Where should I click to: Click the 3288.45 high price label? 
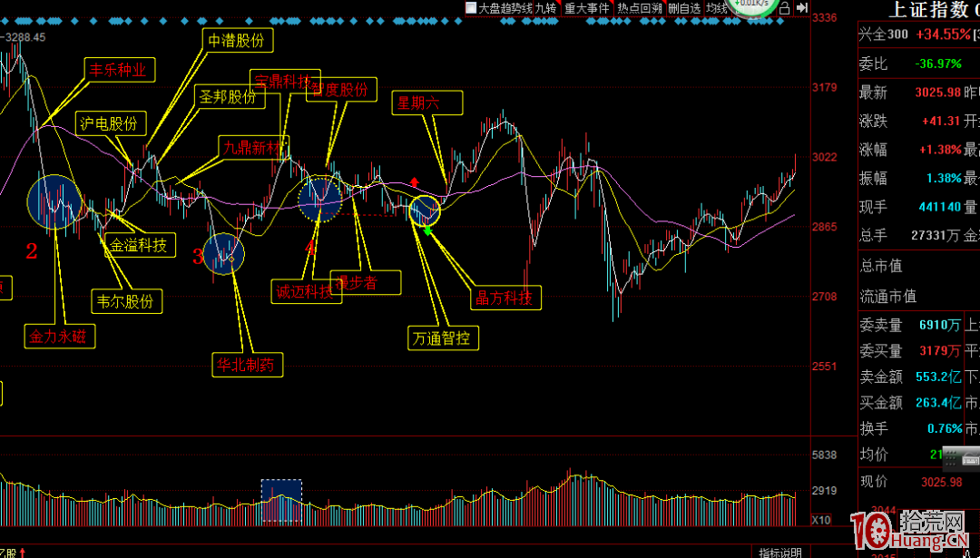tap(25, 37)
